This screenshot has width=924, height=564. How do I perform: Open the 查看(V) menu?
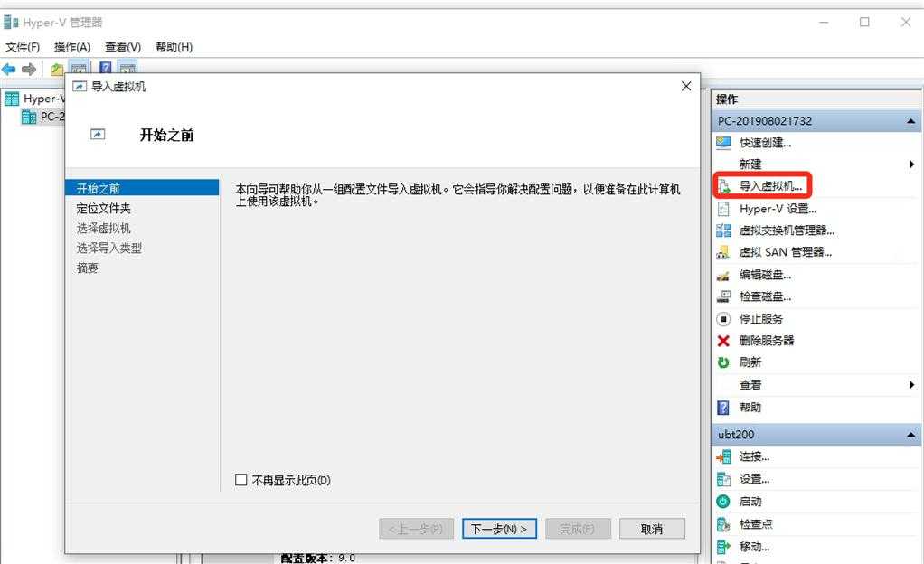click(123, 47)
